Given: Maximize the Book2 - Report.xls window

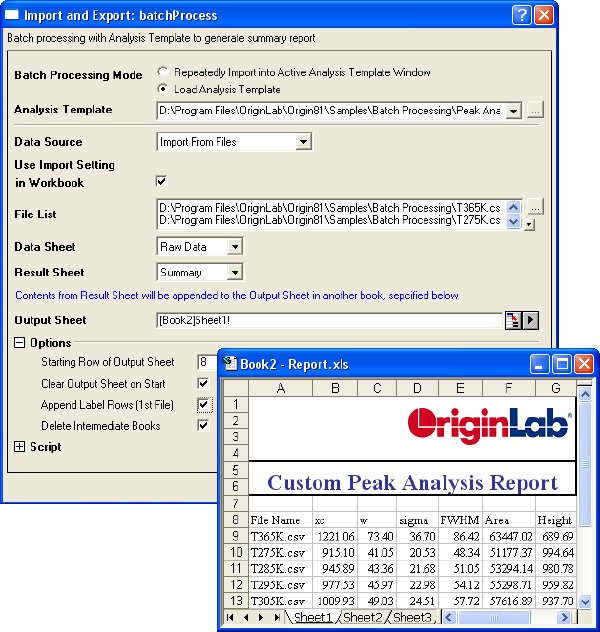Looking at the screenshot, I should coord(562,364).
